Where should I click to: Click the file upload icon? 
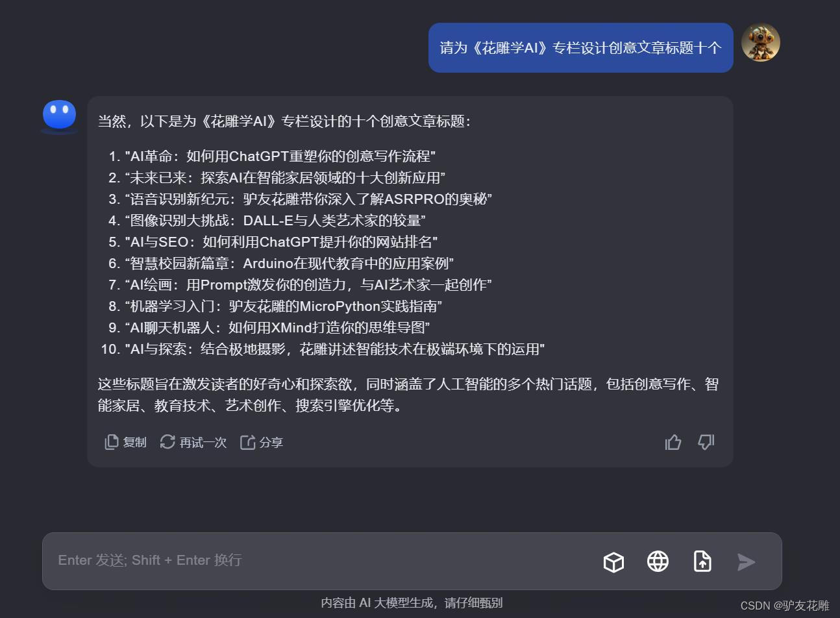tap(702, 562)
